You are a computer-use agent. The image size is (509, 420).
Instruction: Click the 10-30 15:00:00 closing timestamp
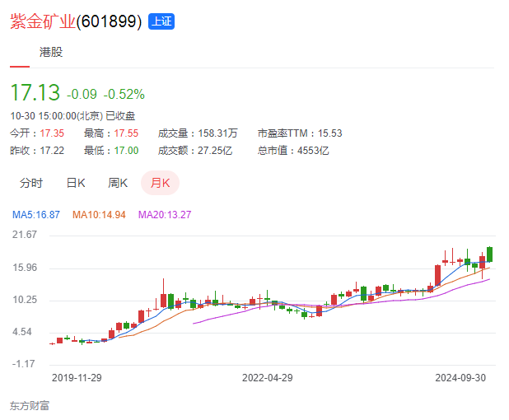(72, 116)
